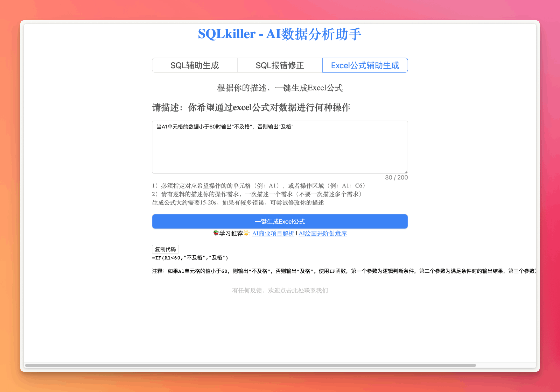Click the 30 / 200 character counter
560x392 pixels.
click(396, 178)
